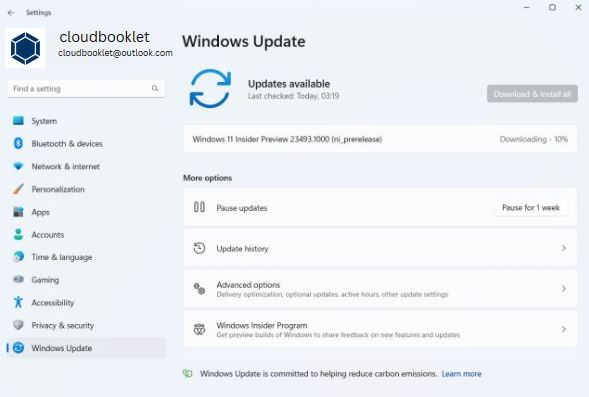This screenshot has width=589, height=397.
Task: Open System settings label
Action: coord(44,121)
